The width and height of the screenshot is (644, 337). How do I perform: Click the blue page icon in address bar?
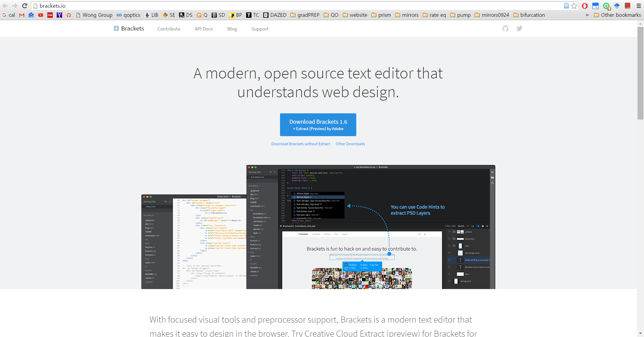(566, 6)
